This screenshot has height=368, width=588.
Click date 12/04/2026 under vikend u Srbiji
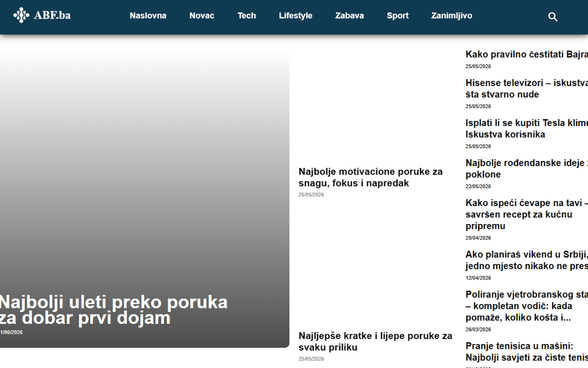pyautogui.click(x=478, y=278)
